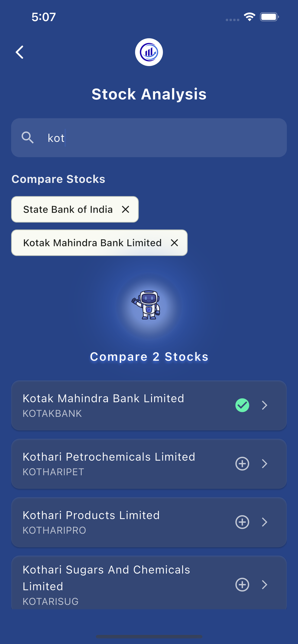Screen dimensions: 298x644
Task: Remove State Bank of India chip
Action: [125, 210]
